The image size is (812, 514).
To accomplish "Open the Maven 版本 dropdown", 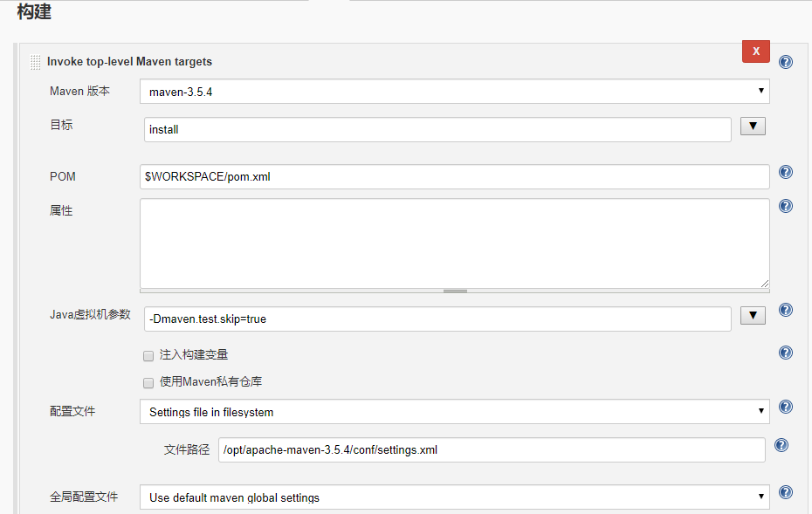I will tap(454, 91).
